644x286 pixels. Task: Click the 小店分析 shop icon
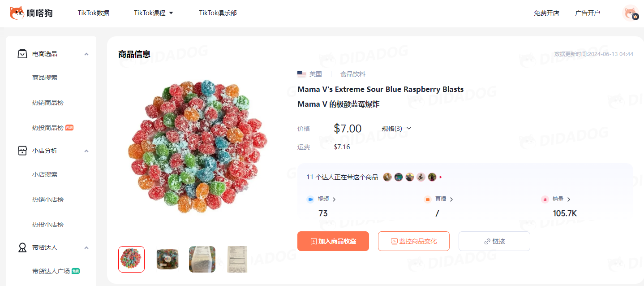pos(22,151)
